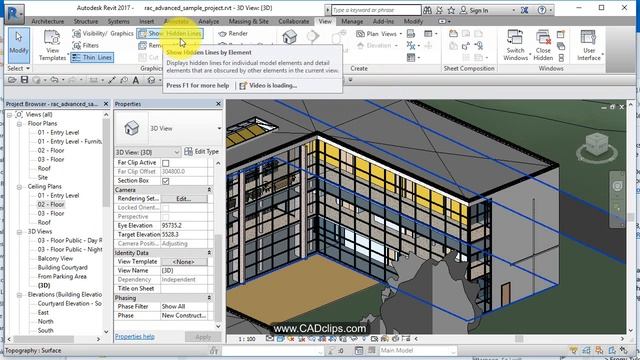This screenshot has width=640, height=360.
Task: Open the Manage ribbon tab
Action: [x=352, y=21]
